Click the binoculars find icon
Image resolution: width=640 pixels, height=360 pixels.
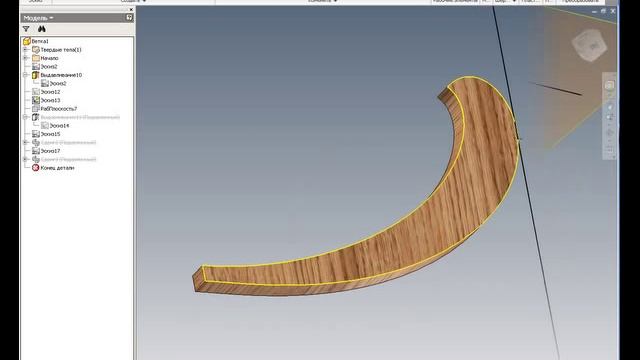(42, 29)
